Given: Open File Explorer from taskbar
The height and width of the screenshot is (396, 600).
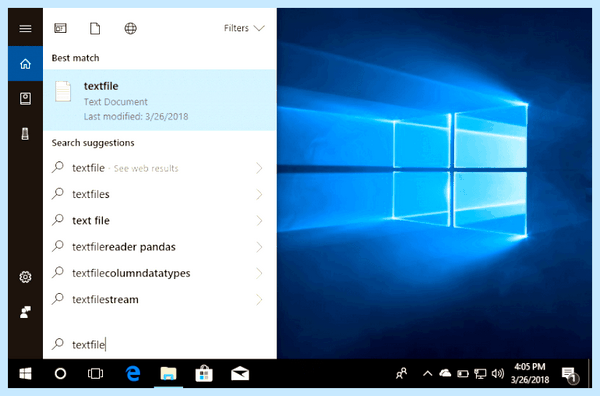Looking at the screenshot, I should [x=168, y=373].
